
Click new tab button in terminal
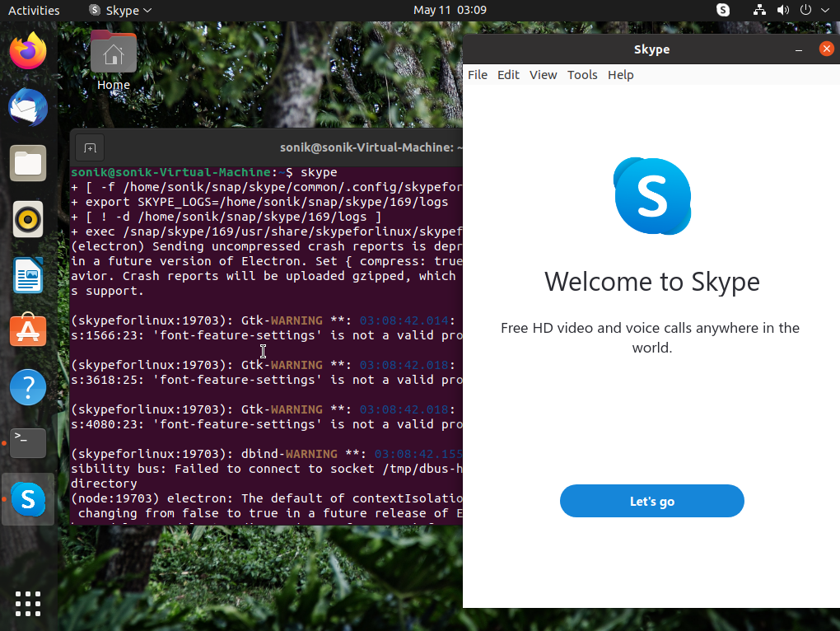(91, 148)
